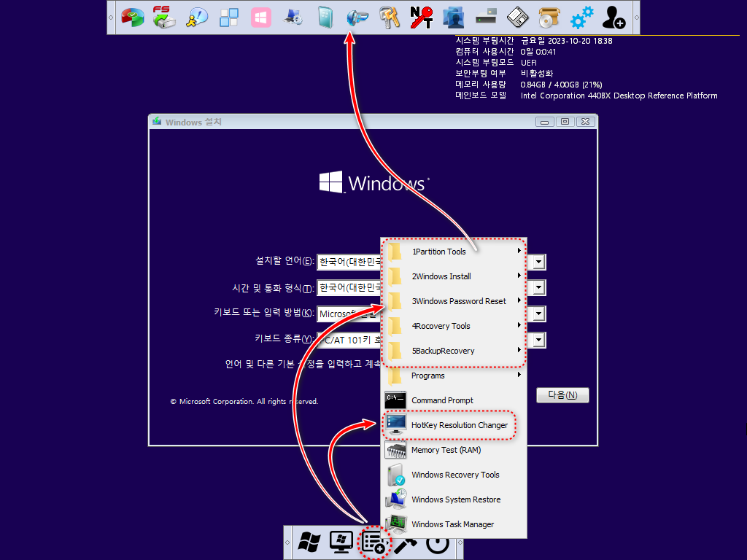This screenshot has width=747, height=560.
Task: Launch the FS drive recovery icon
Action: point(164,17)
